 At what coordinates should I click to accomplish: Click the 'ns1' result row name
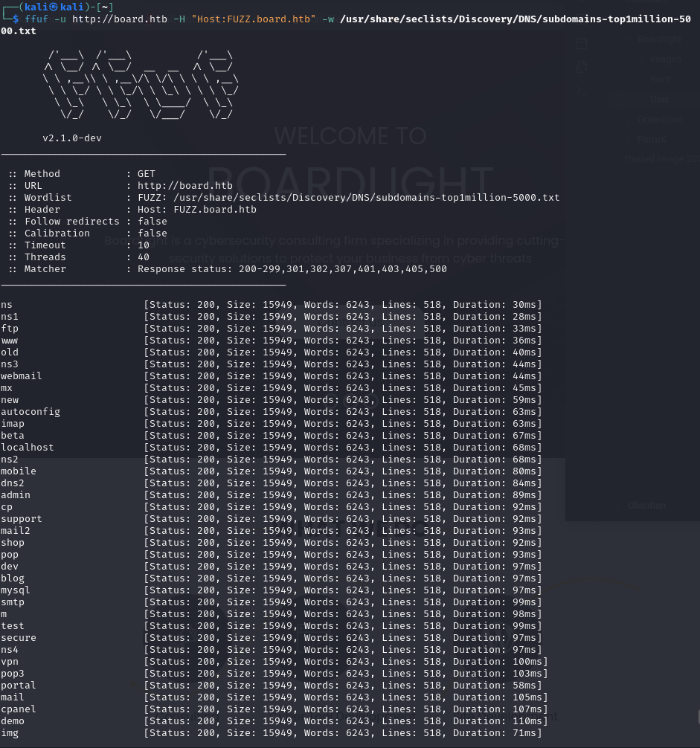10,317
